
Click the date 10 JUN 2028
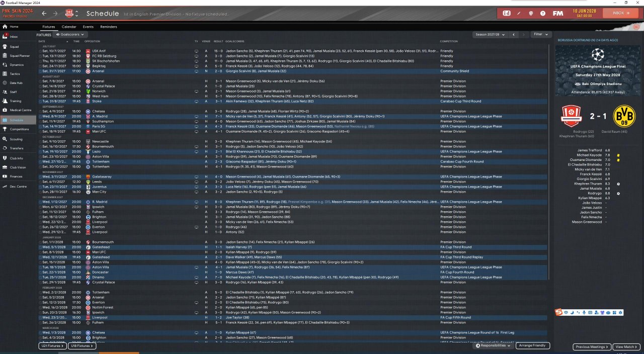coord(585,11)
